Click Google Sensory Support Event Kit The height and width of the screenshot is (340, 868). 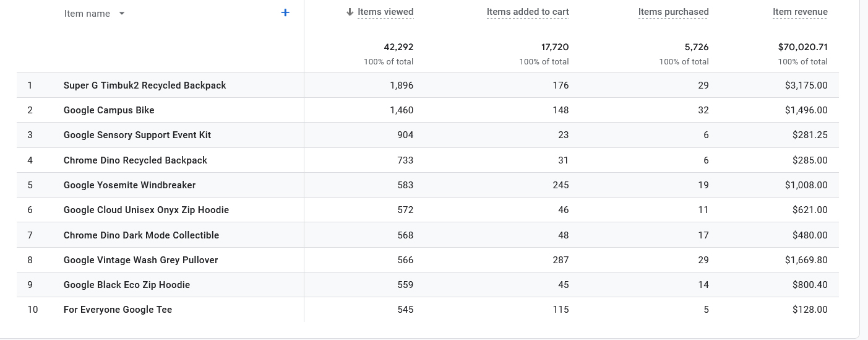137,135
